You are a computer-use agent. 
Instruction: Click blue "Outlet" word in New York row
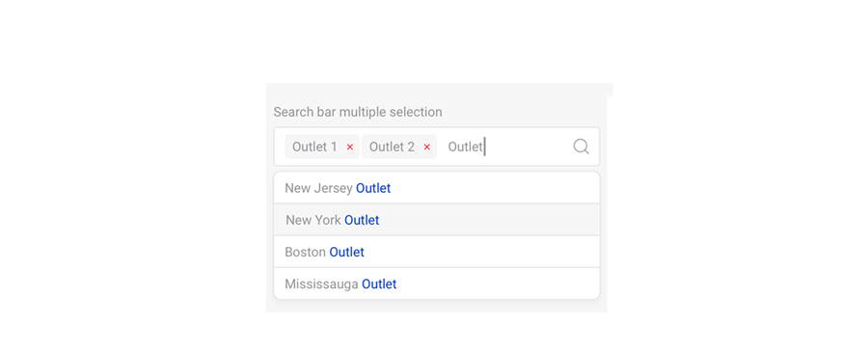pyautogui.click(x=362, y=221)
